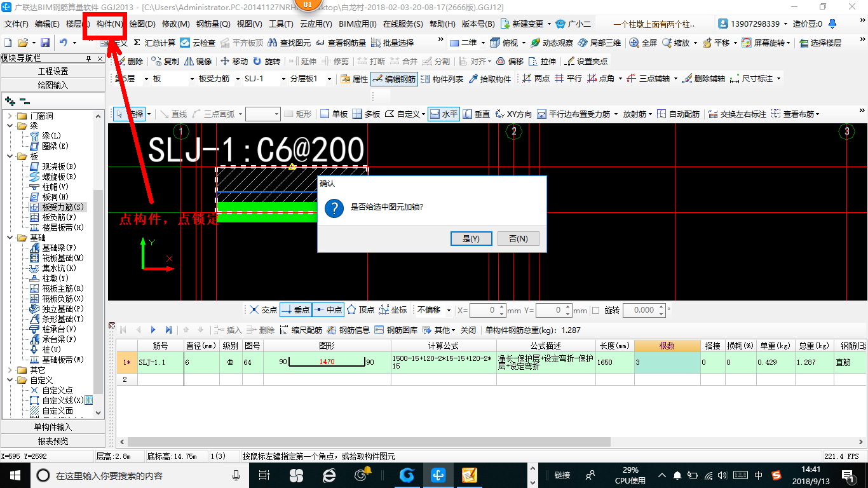Image resolution: width=868 pixels, height=488 pixels.
Task: Toggle 交点 intersection snap
Action: 263,310
